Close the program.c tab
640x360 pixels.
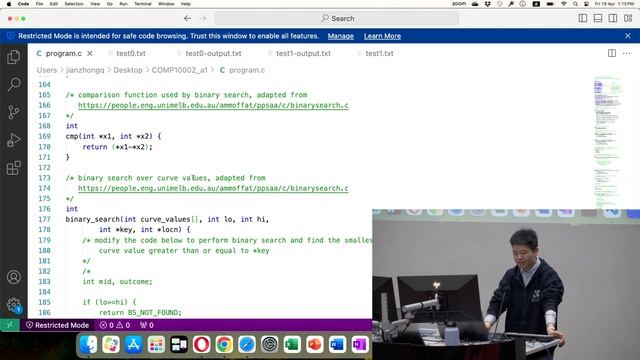click(90, 53)
